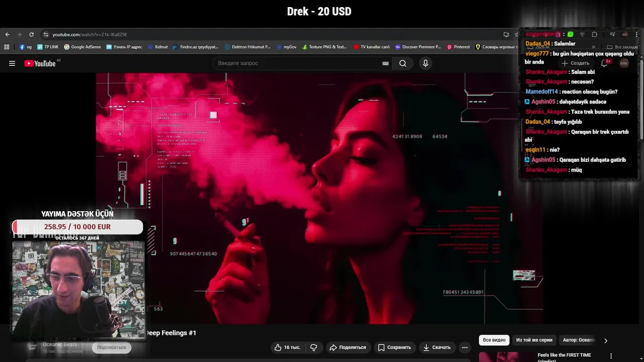This screenshot has width=644, height=362.
Task: Open the media control playlist icon
Action: [612, 35]
